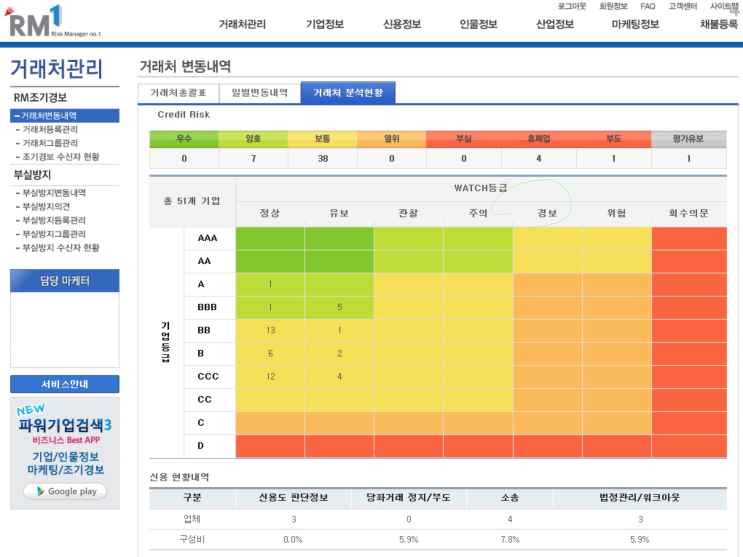Viewport: 743px width, 557px height.
Task: Open the 채불등록 top menu
Action: pyautogui.click(x=719, y=24)
